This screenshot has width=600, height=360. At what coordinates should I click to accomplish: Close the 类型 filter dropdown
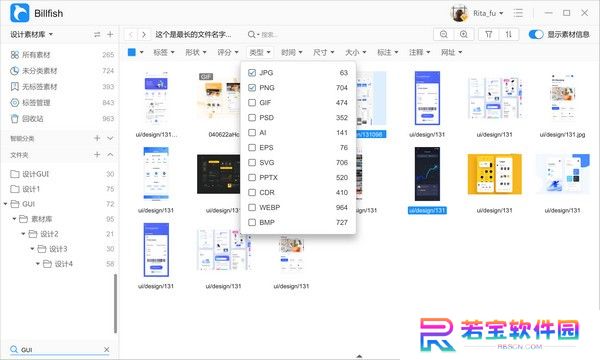[260, 52]
